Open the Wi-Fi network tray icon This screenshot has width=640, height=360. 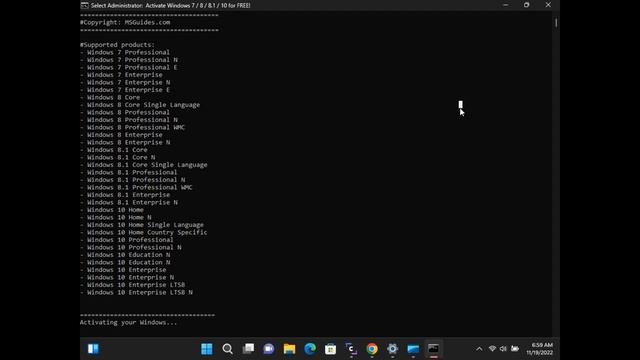coord(492,349)
